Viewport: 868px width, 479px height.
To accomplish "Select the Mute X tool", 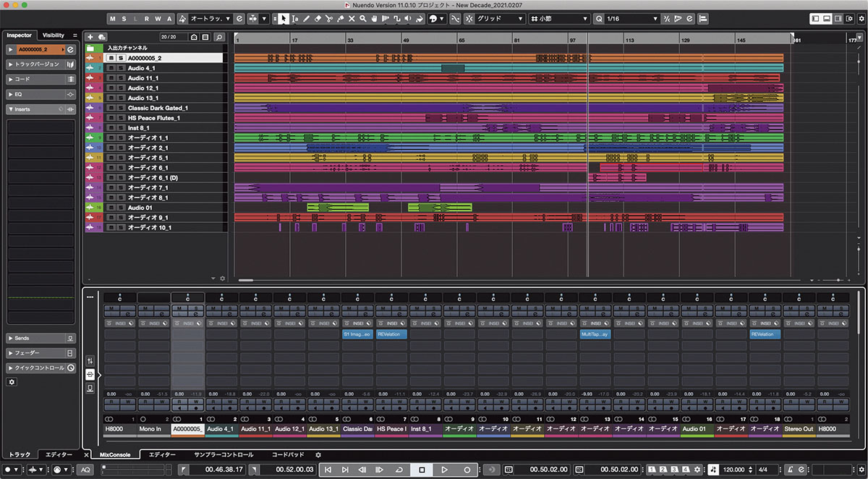I will click(352, 18).
